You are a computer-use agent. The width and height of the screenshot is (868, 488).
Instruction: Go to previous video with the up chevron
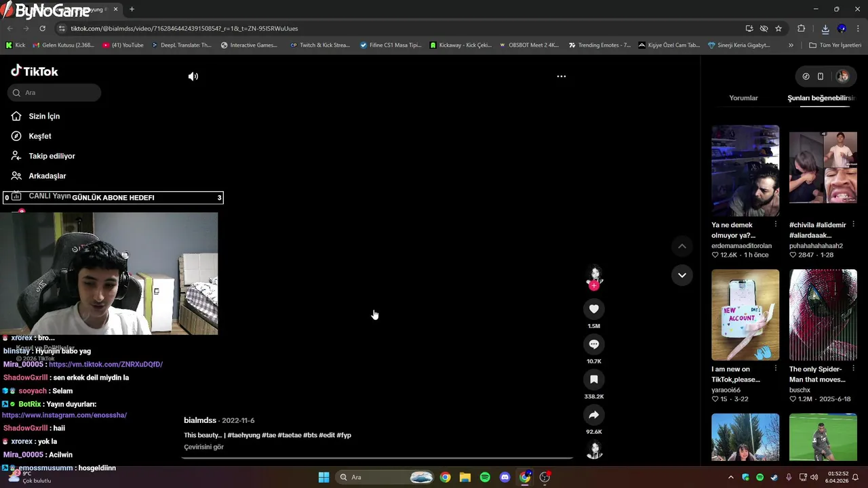pos(682,246)
